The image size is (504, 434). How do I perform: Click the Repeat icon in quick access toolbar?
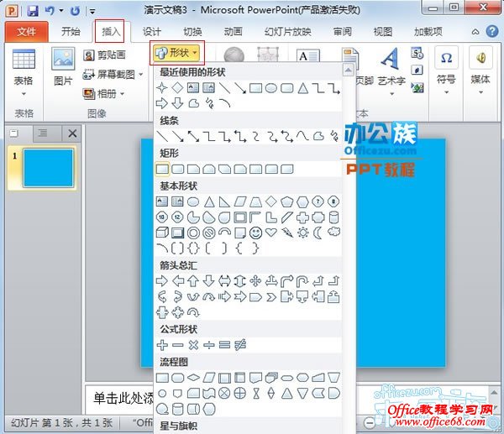76,11
